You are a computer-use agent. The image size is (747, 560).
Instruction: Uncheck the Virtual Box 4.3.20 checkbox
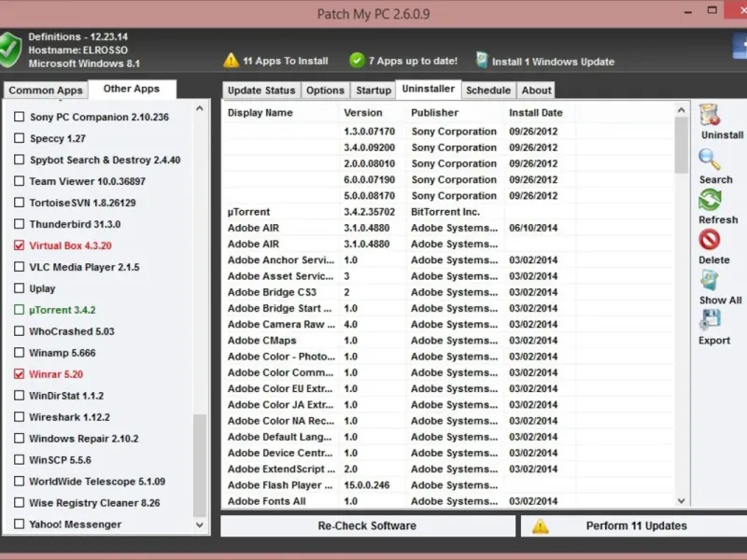[x=19, y=245]
